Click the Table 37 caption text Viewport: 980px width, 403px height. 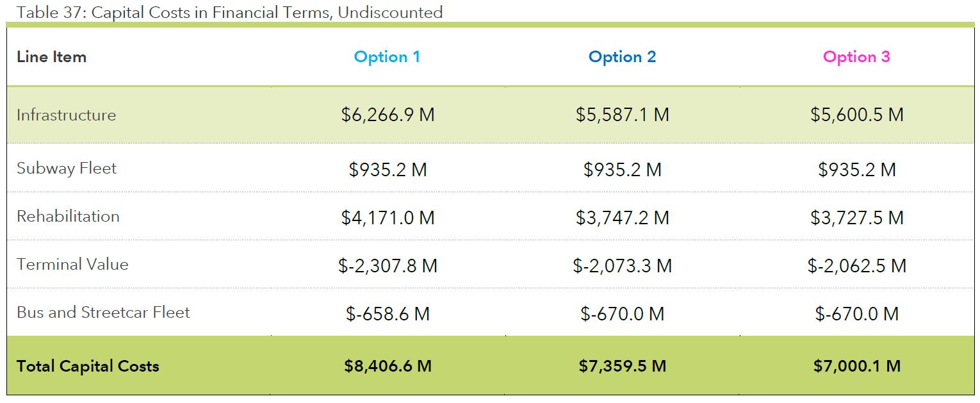point(230,12)
